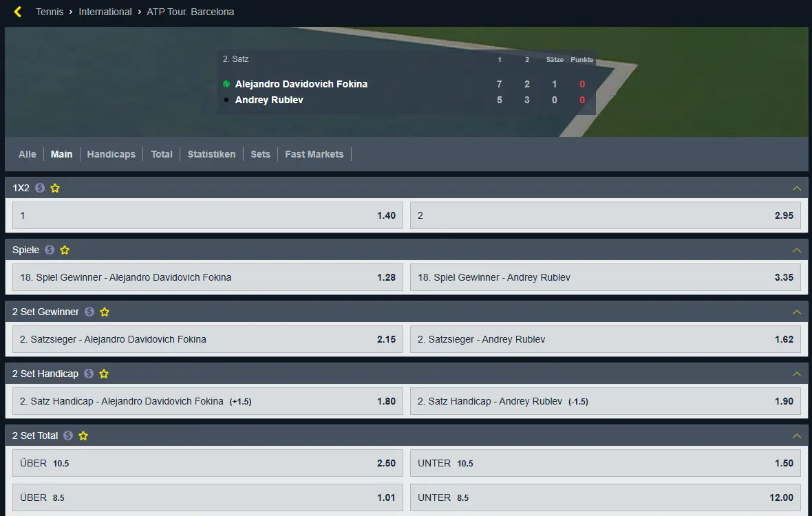Open the Total tab

click(x=162, y=154)
